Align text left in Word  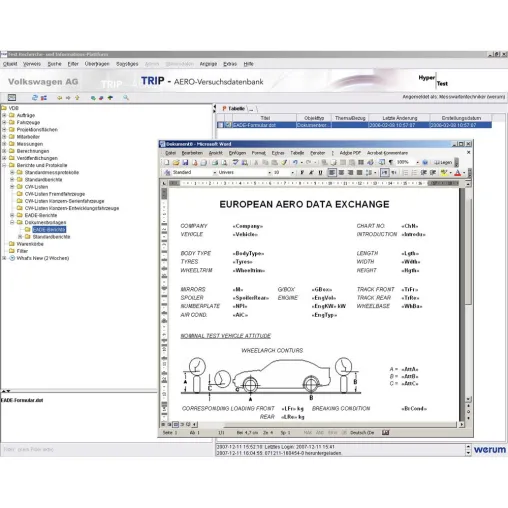[332, 172]
